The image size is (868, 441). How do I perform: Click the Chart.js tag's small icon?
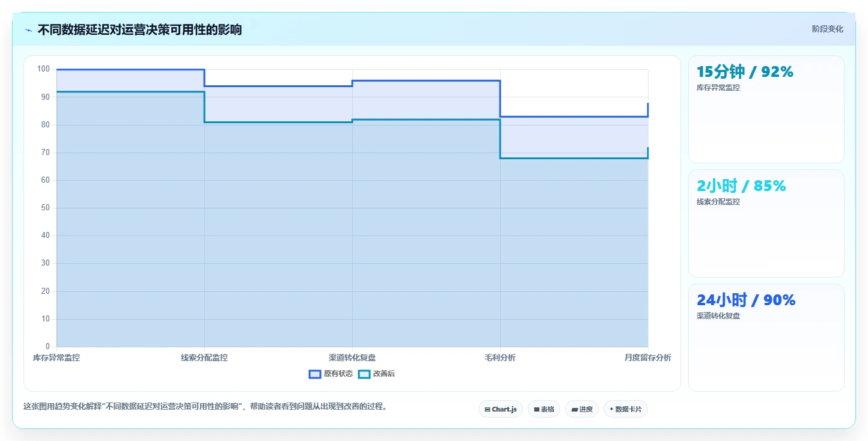(487, 409)
